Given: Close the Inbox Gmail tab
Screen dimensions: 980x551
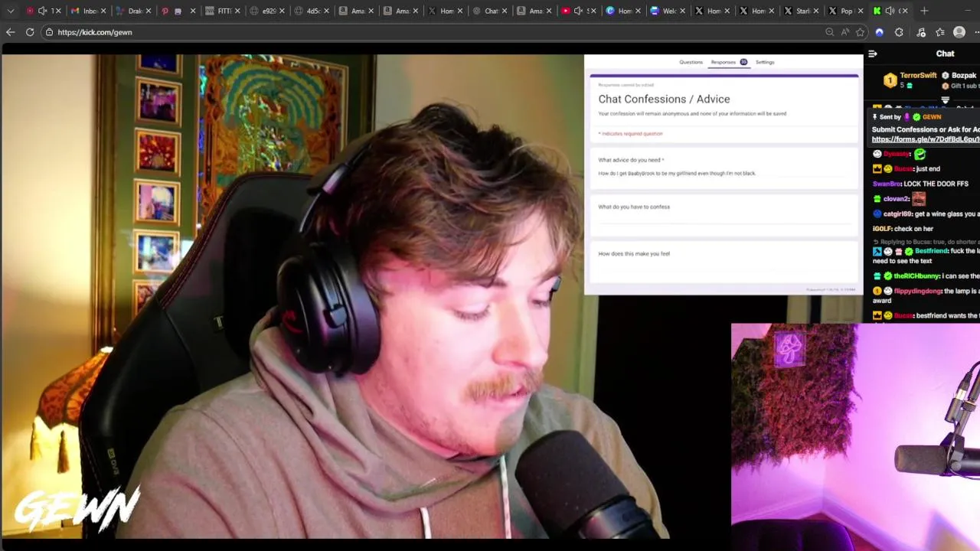Looking at the screenshot, I should coord(103,11).
